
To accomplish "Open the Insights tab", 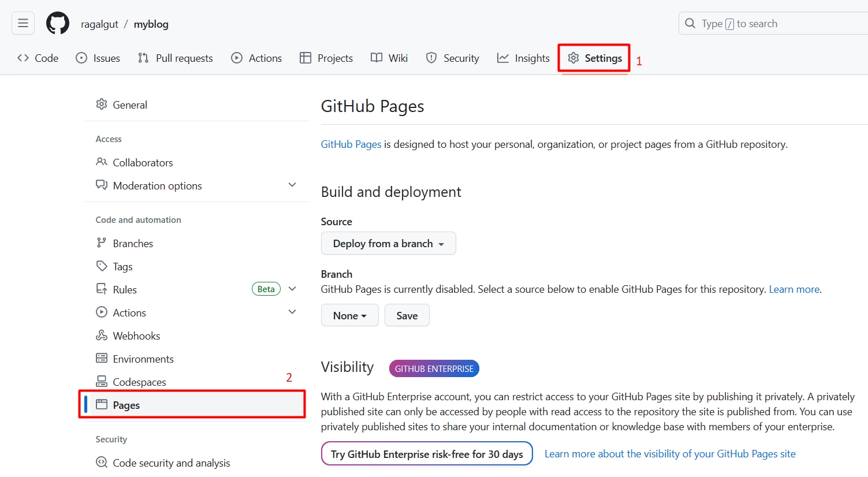I will pos(523,58).
